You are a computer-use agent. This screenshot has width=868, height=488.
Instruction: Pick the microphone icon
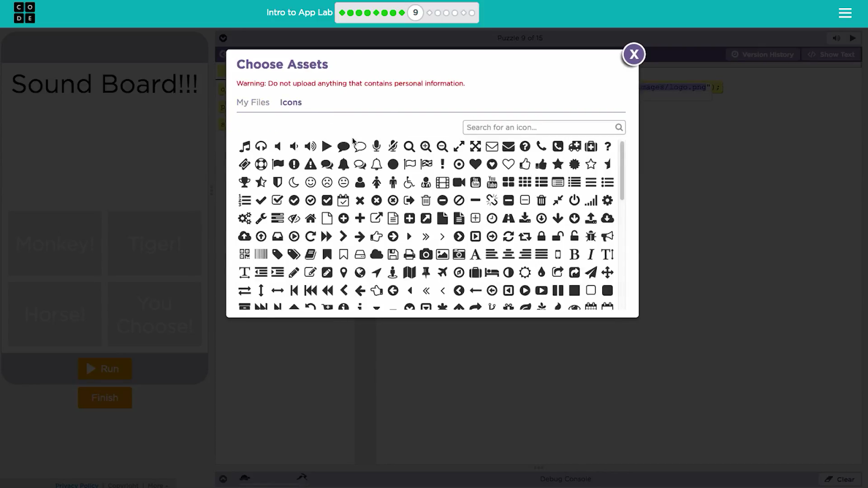[376, 146]
